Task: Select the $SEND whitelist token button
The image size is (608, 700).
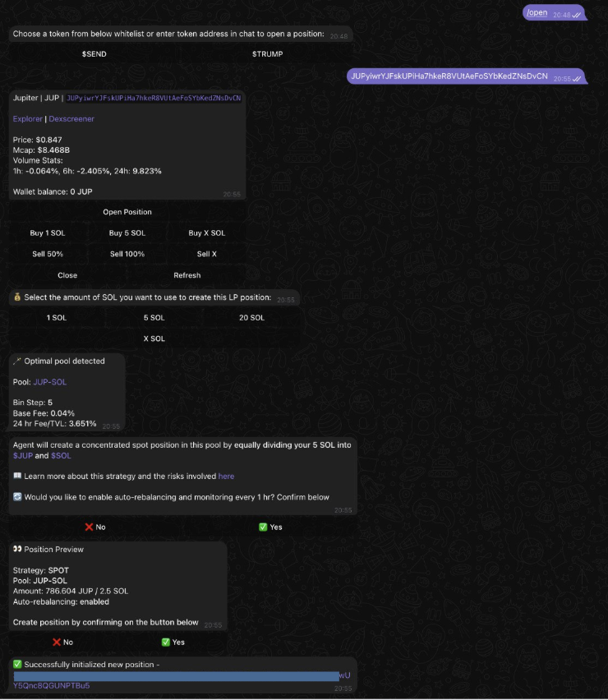Action: point(94,54)
